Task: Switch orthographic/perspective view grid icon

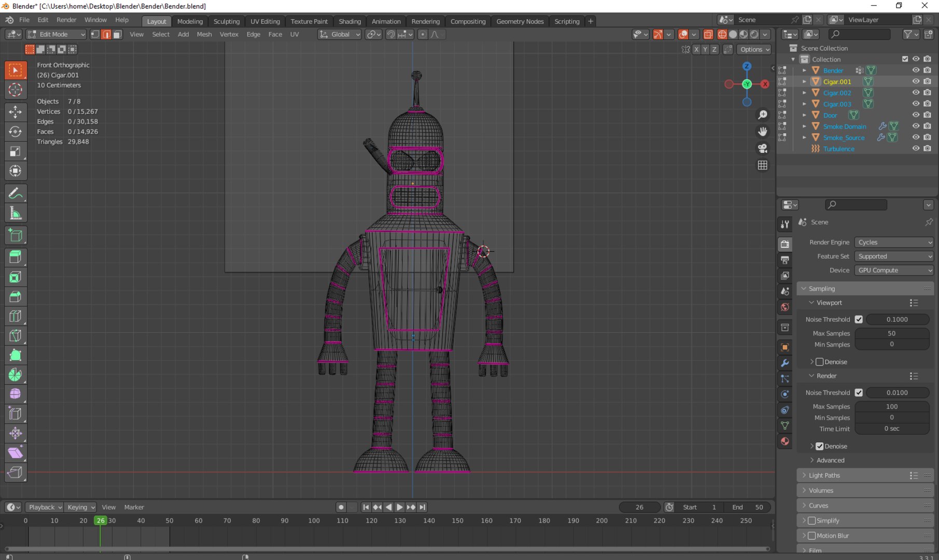Action: click(x=762, y=165)
